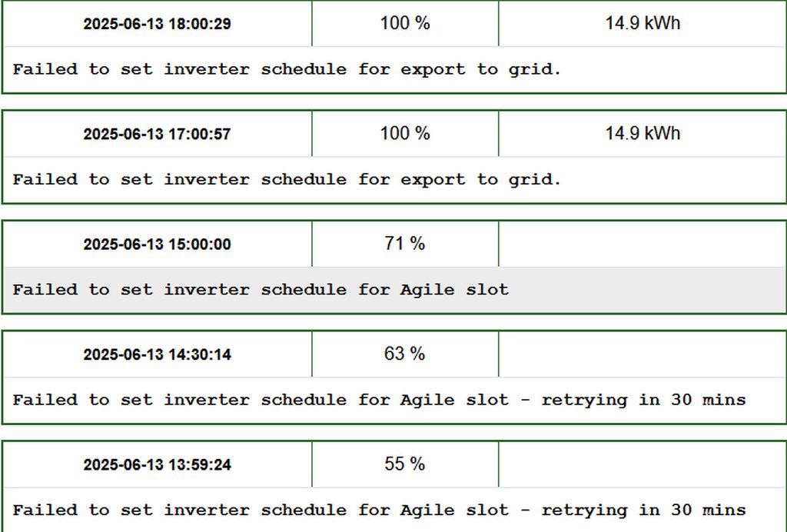Click the 2025-06-13 17:00:57 timestamp

click(157, 134)
